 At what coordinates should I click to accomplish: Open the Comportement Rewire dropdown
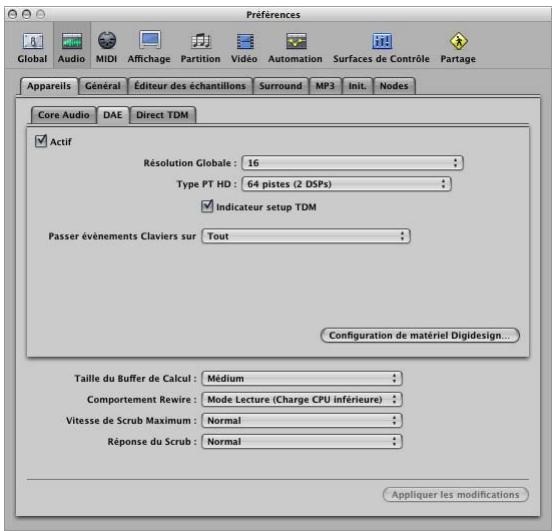tap(302, 400)
